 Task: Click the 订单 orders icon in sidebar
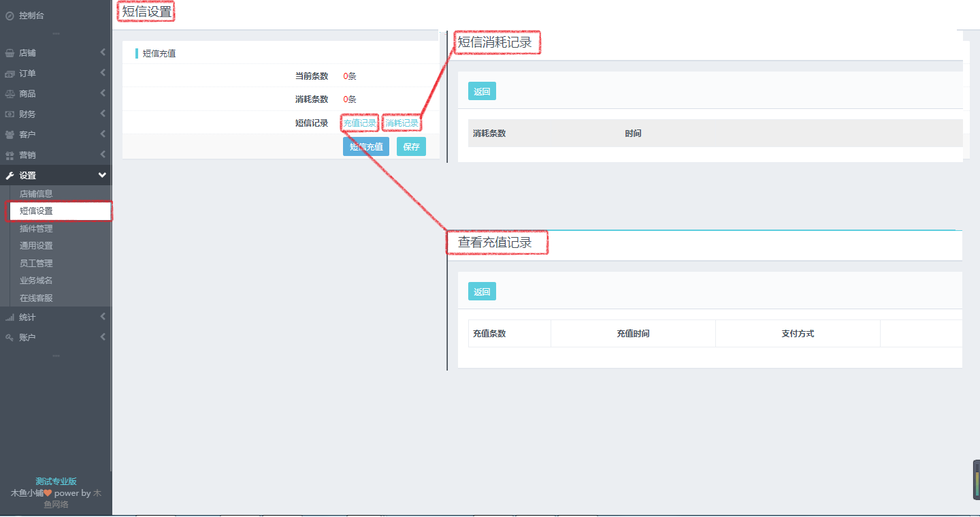(10, 74)
